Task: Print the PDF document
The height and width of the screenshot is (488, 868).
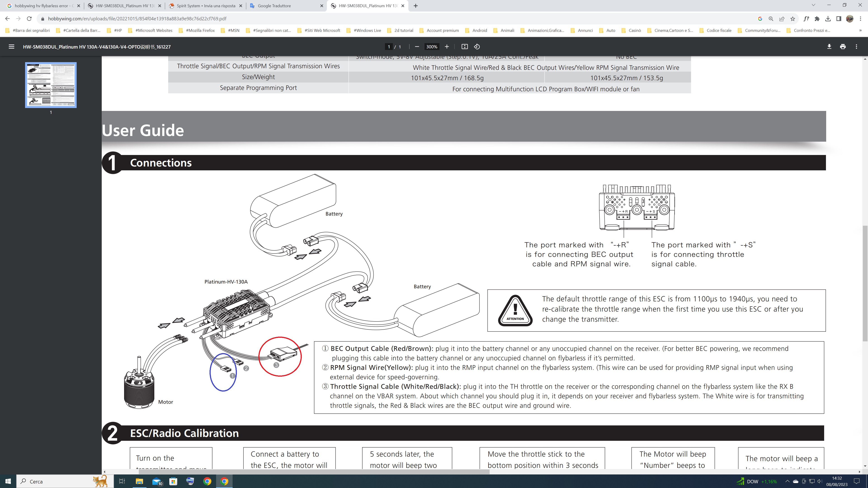Action: tap(843, 47)
